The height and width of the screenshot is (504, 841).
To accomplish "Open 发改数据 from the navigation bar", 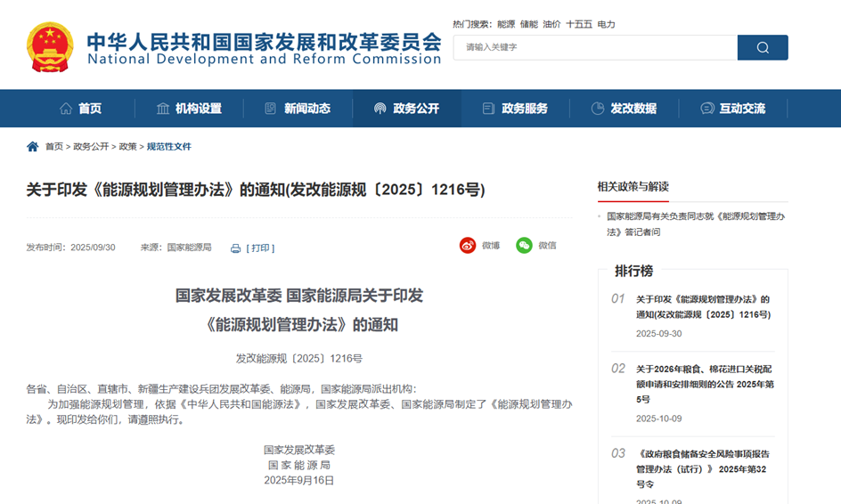I will 624,109.
